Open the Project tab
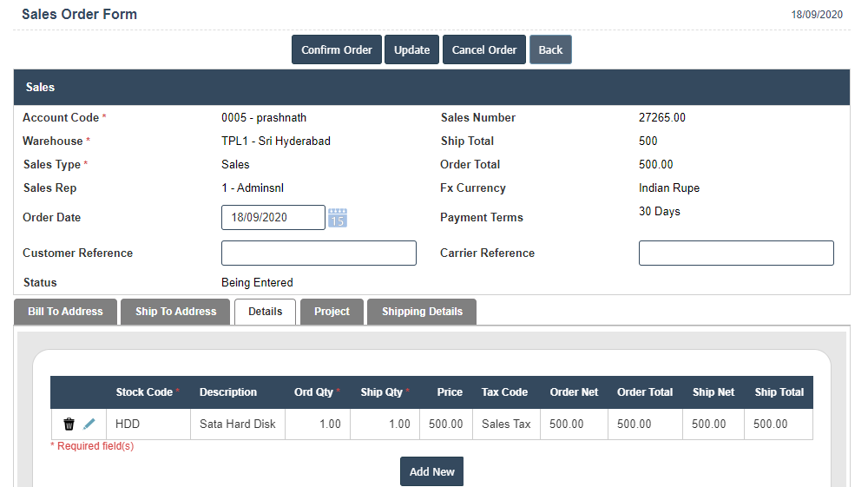 point(332,312)
